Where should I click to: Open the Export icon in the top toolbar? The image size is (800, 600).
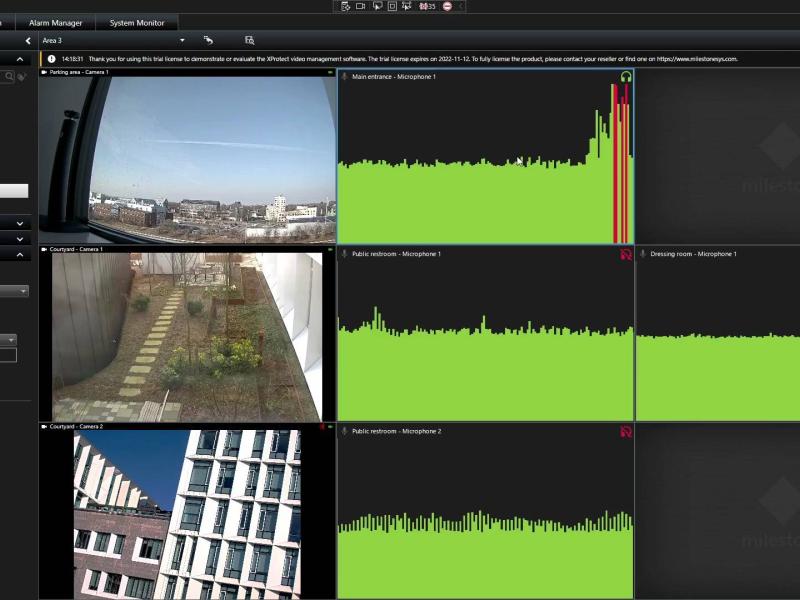coord(344,6)
